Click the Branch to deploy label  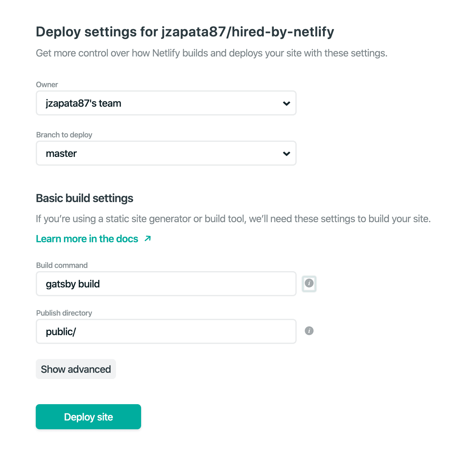click(64, 135)
